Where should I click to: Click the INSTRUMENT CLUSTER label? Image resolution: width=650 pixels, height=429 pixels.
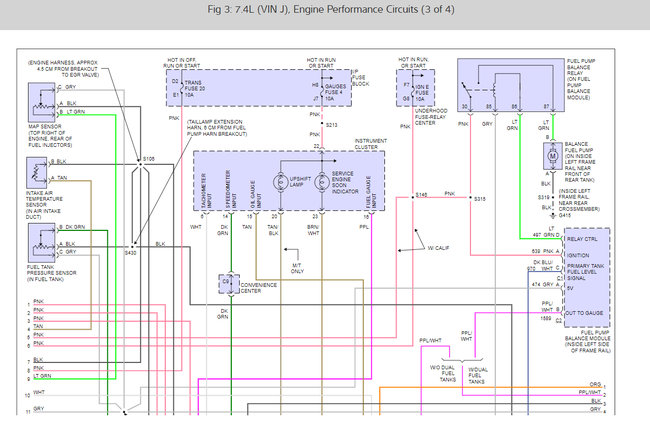pos(371,144)
